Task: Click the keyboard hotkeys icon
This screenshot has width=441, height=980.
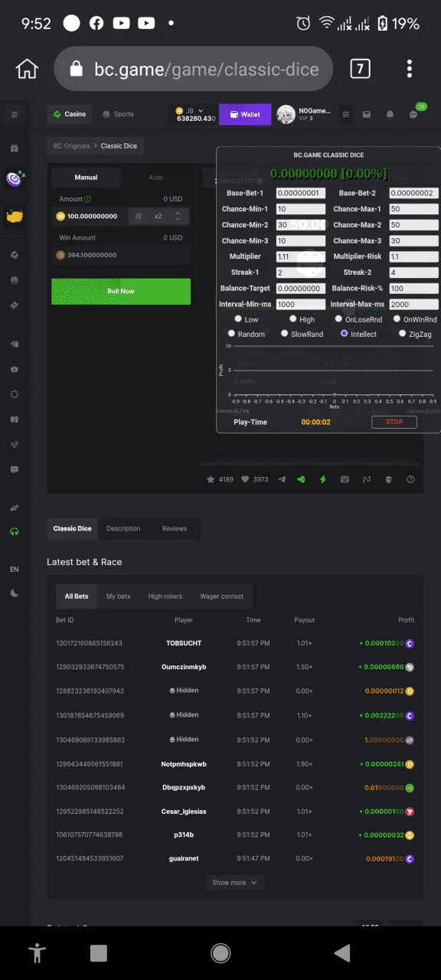Action: pyautogui.click(x=345, y=479)
